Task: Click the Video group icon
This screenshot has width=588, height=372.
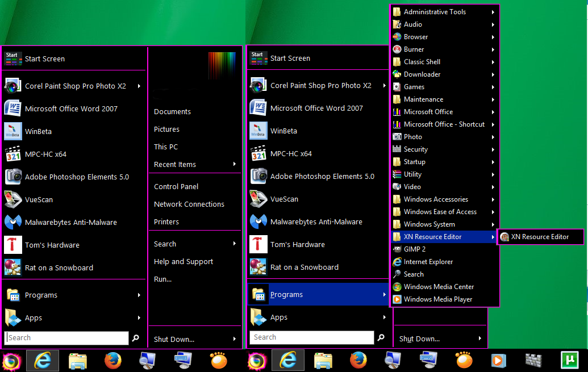Action: pos(397,187)
